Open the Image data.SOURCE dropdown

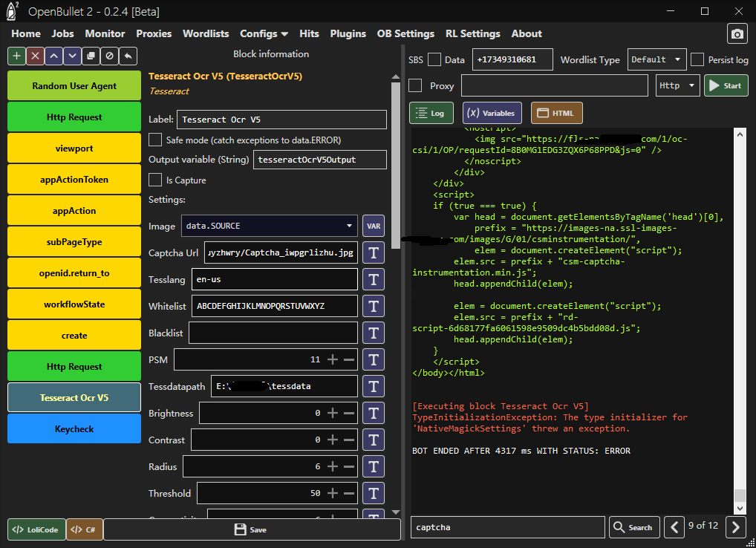click(x=269, y=226)
